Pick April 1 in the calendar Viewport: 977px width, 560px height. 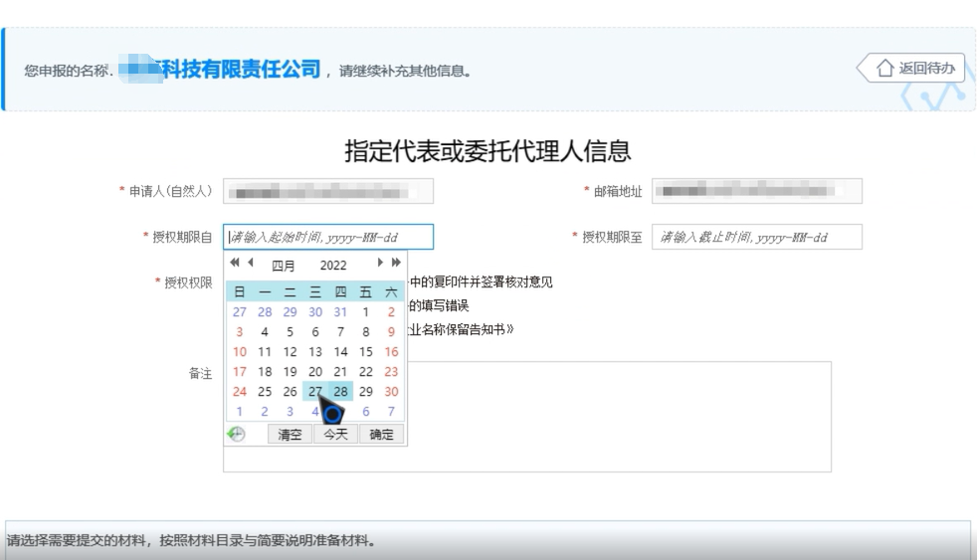point(366,312)
